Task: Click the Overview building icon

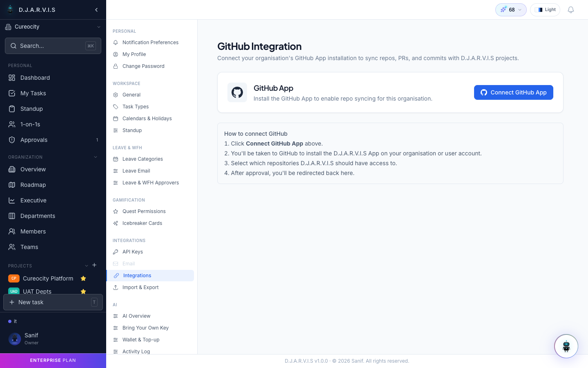Action: tap(12, 169)
